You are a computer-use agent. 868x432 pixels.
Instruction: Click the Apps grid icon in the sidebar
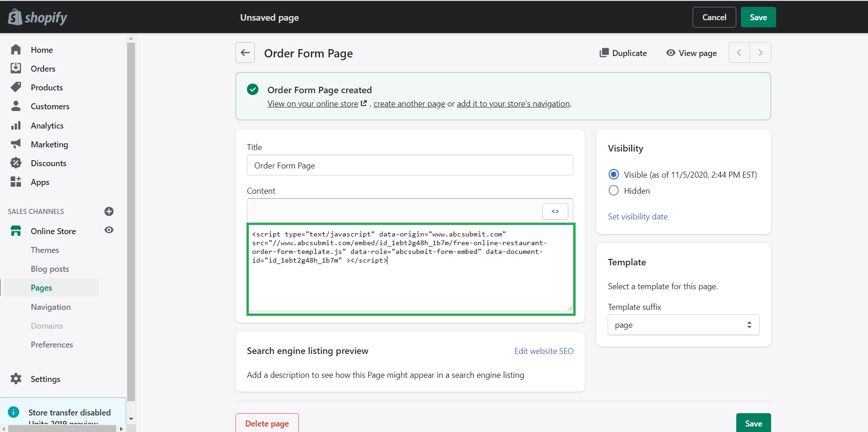click(16, 182)
